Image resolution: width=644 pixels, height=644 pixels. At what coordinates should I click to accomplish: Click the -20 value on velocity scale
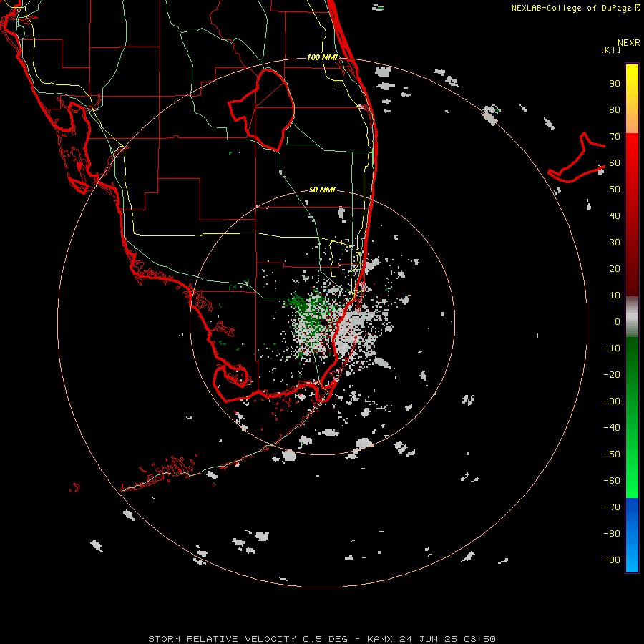tap(612, 375)
